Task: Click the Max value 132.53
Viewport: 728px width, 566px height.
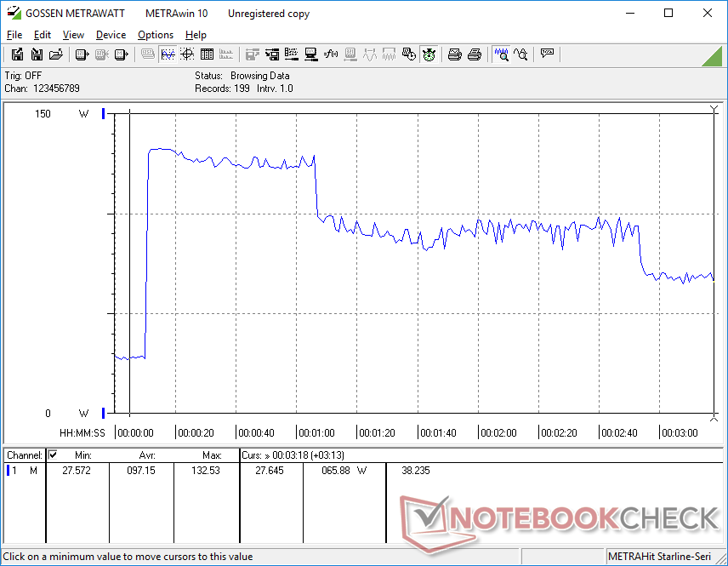Action: (x=206, y=471)
